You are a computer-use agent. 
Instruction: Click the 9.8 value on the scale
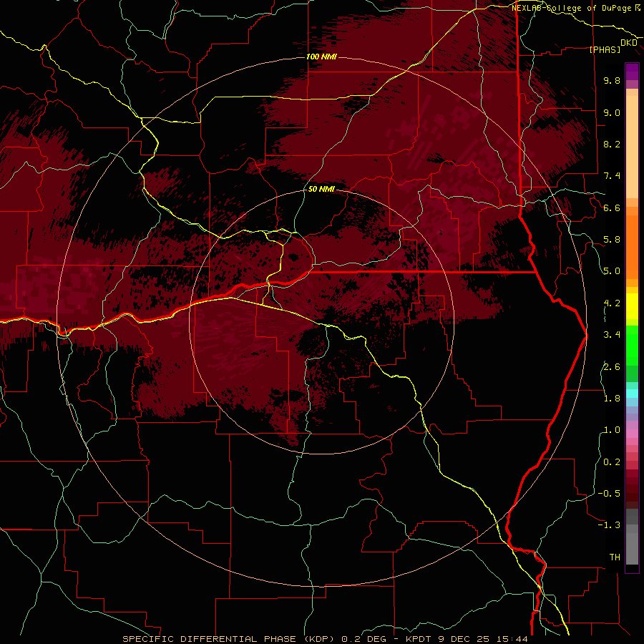tap(612, 80)
